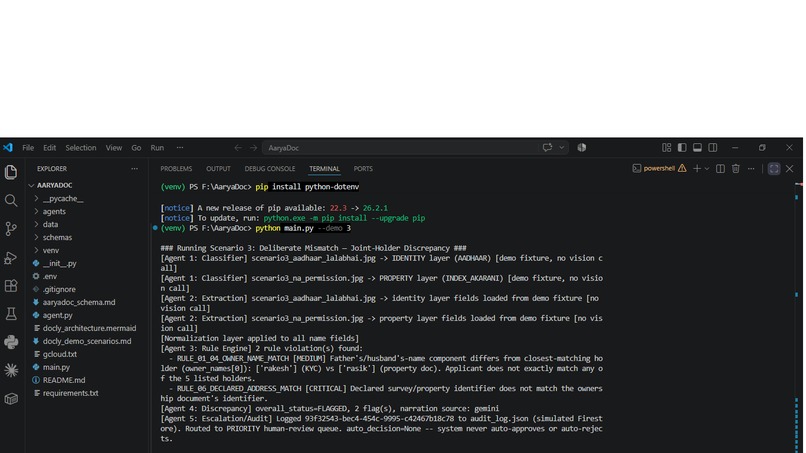This screenshot has width=806, height=453.
Task: Switch to the OUTPUT tab
Action: [218, 169]
